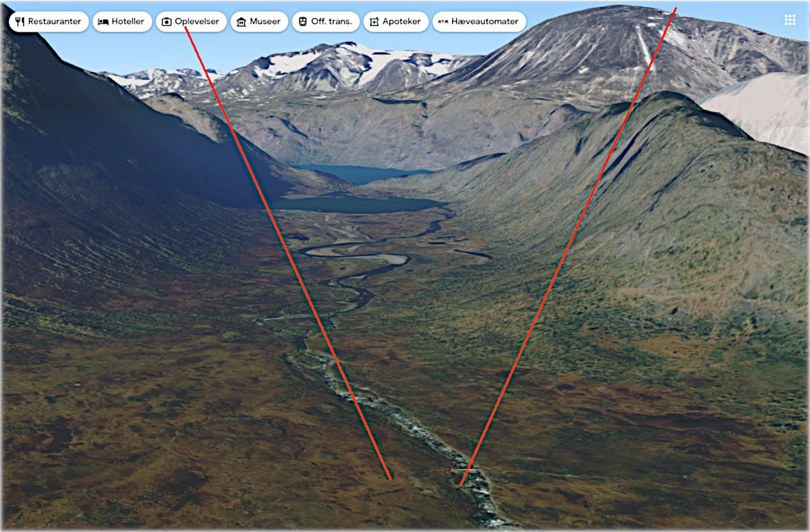810x532 pixels.
Task: Click the Apoteker pharmacy icon
Action: [374, 22]
